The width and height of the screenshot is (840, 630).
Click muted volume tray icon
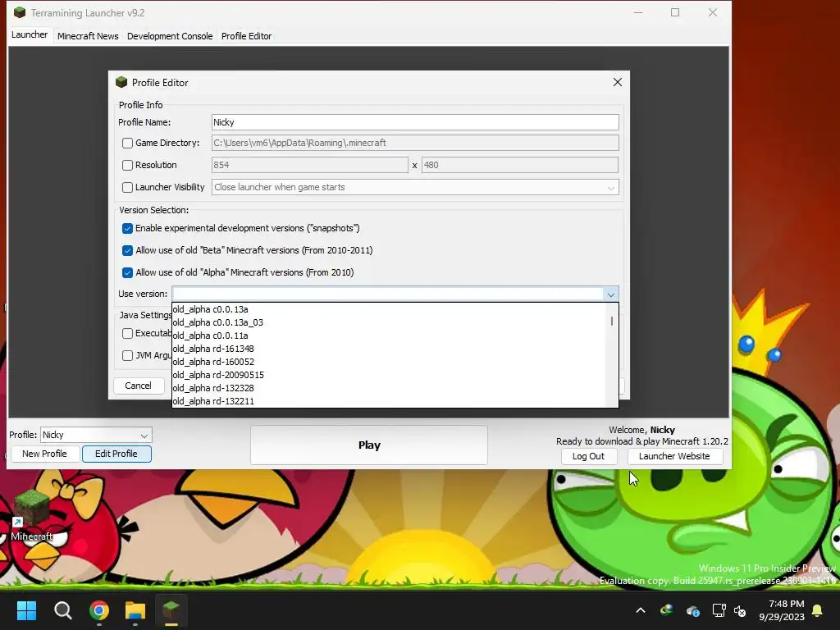pos(740,610)
